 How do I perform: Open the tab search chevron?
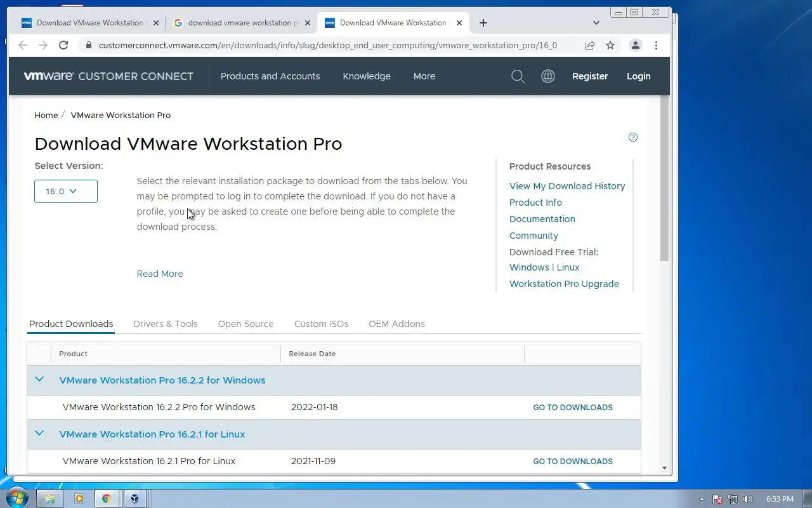(596, 23)
